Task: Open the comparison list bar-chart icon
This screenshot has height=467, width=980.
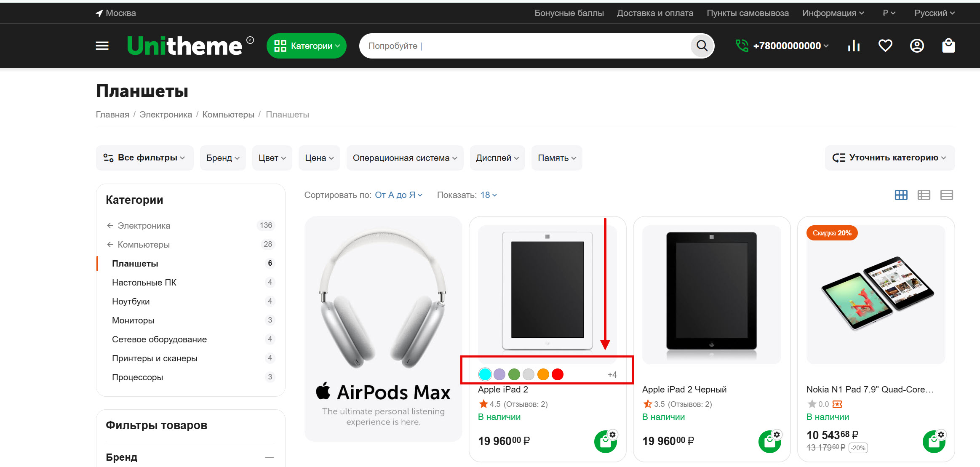Action: 854,45
